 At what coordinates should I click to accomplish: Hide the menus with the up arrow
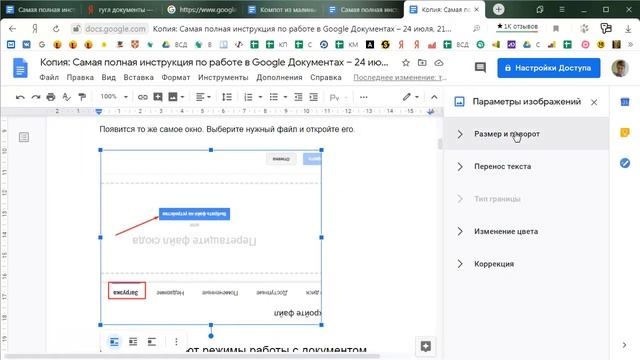coord(434,97)
